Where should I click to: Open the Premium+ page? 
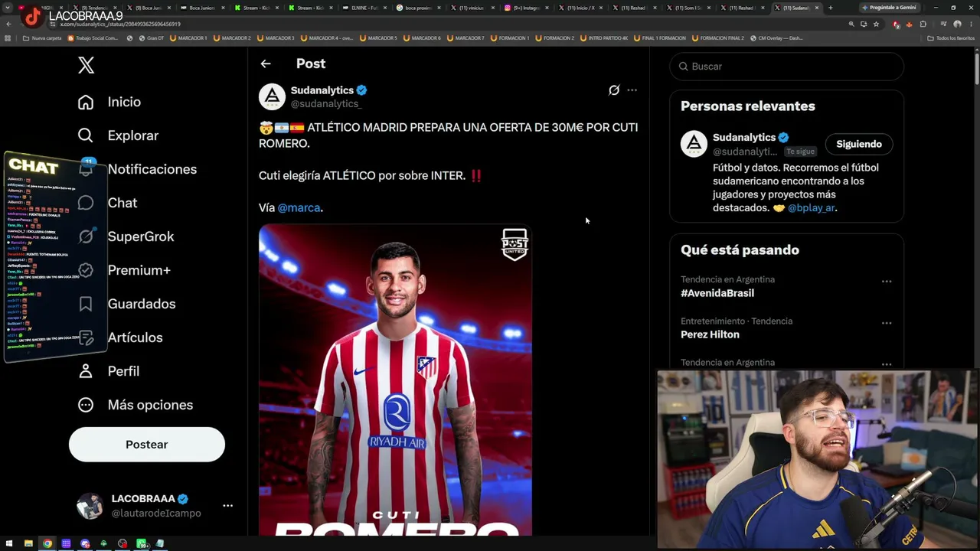click(124, 270)
